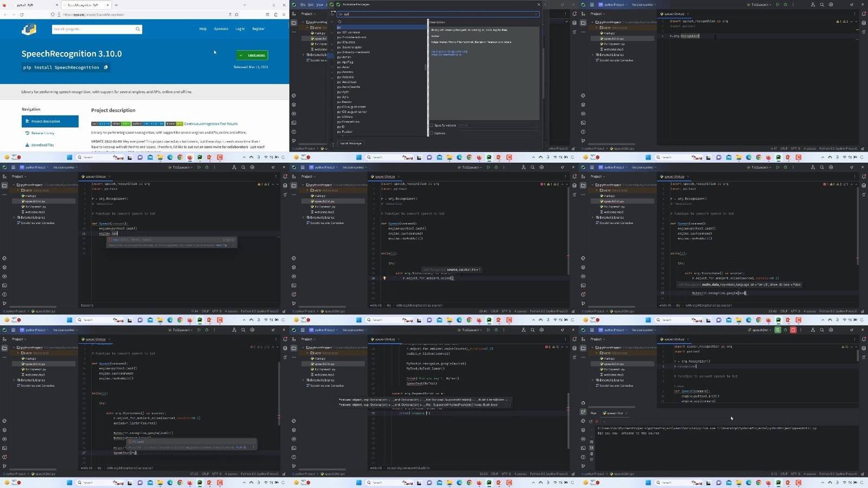Image resolution: width=868 pixels, height=488 pixels.
Task: Open File Explorer on browser window's taskbar
Action: click(160, 157)
